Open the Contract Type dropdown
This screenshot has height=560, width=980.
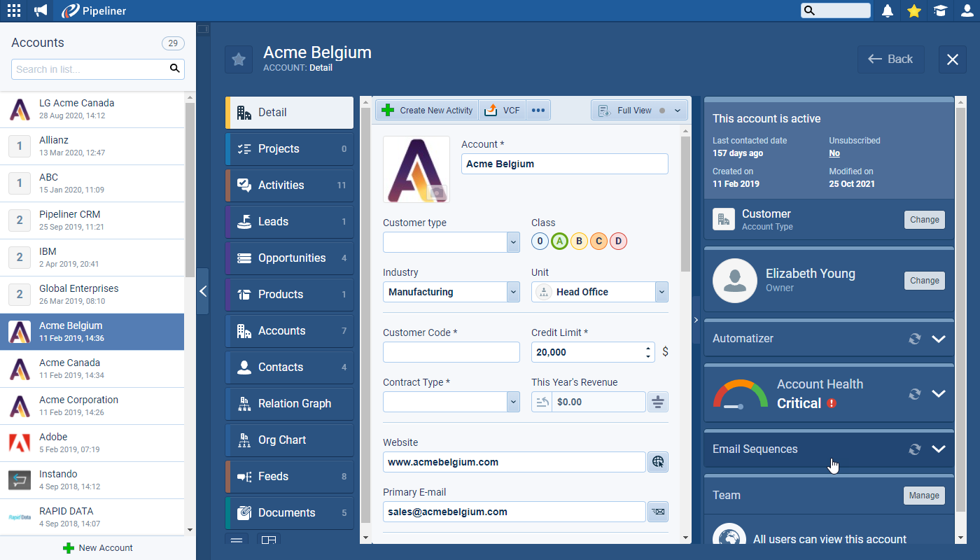point(513,402)
